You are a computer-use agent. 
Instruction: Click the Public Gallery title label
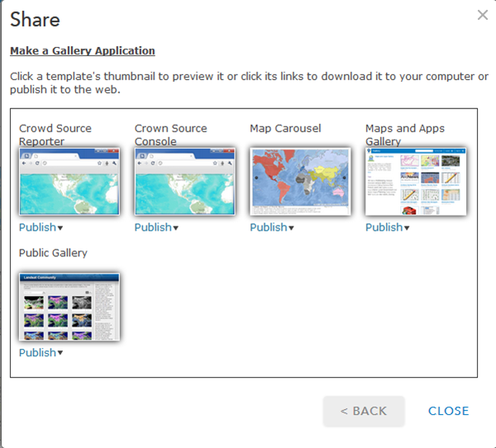[x=53, y=253]
